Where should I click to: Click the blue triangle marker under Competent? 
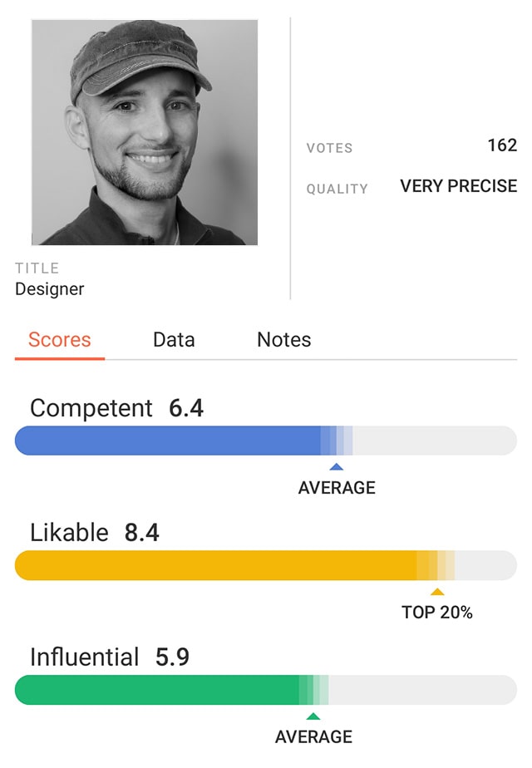click(x=336, y=467)
